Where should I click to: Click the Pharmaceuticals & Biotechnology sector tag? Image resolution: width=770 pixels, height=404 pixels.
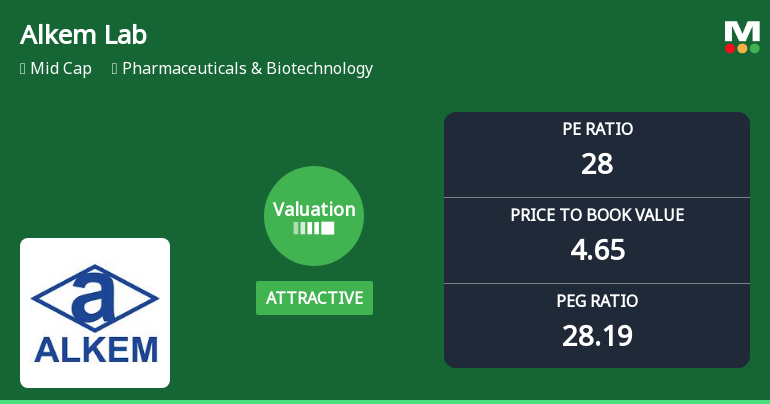point(248,68)
